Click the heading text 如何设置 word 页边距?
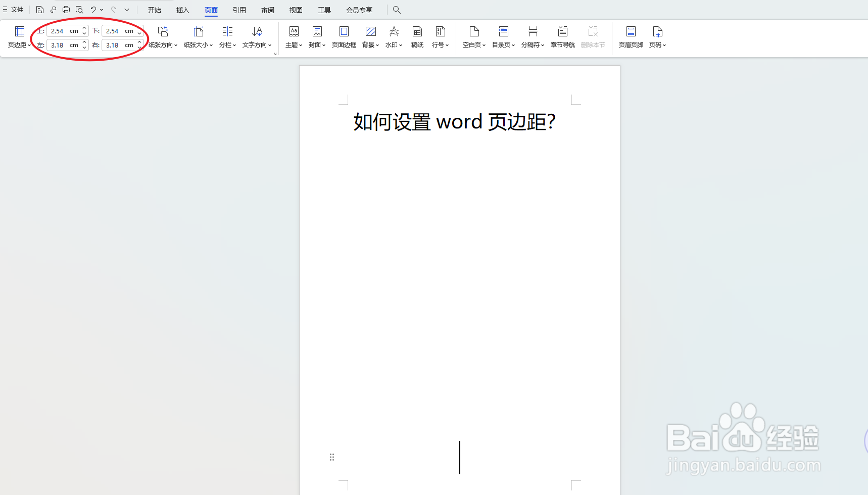 point(455,122)
